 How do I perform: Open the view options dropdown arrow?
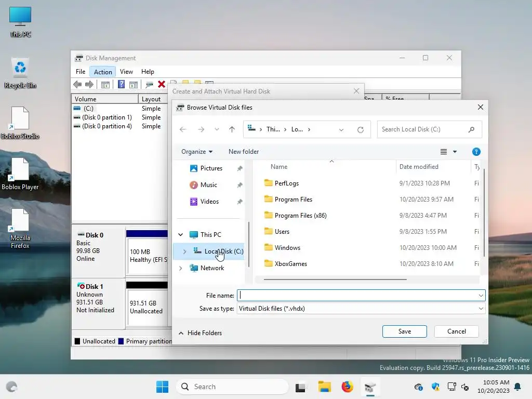tap(455, 152)
